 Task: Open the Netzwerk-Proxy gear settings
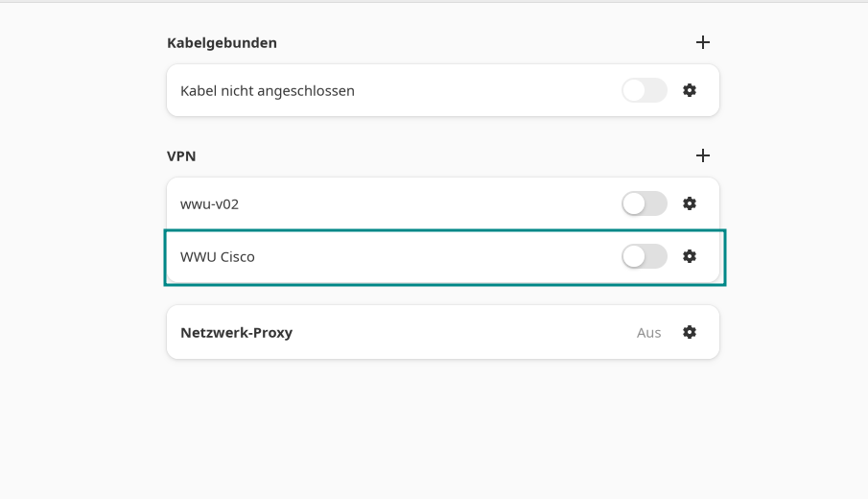[690, 332]
